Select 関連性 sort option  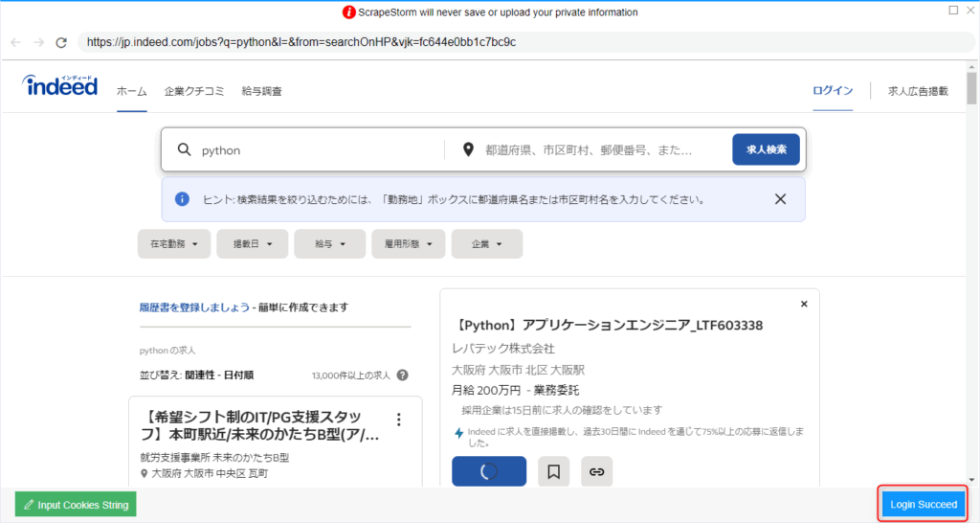[200, 375]
